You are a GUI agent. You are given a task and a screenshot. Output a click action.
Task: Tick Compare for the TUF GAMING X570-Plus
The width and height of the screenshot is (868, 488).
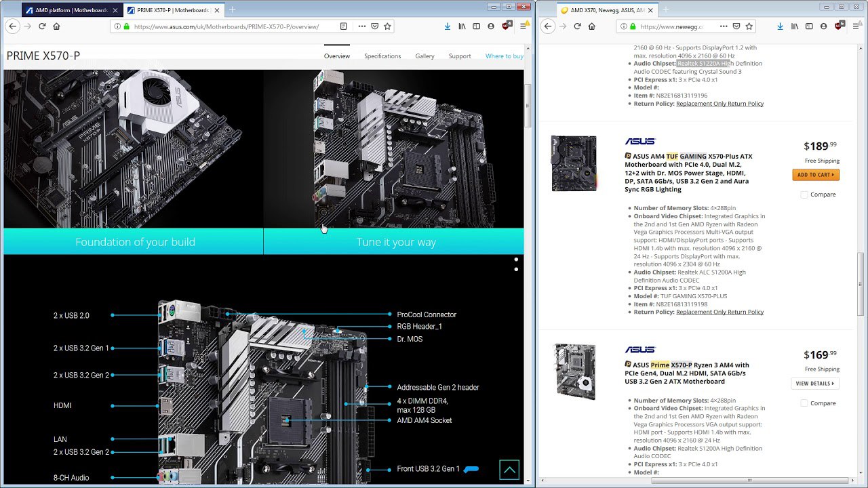[804, 195]
